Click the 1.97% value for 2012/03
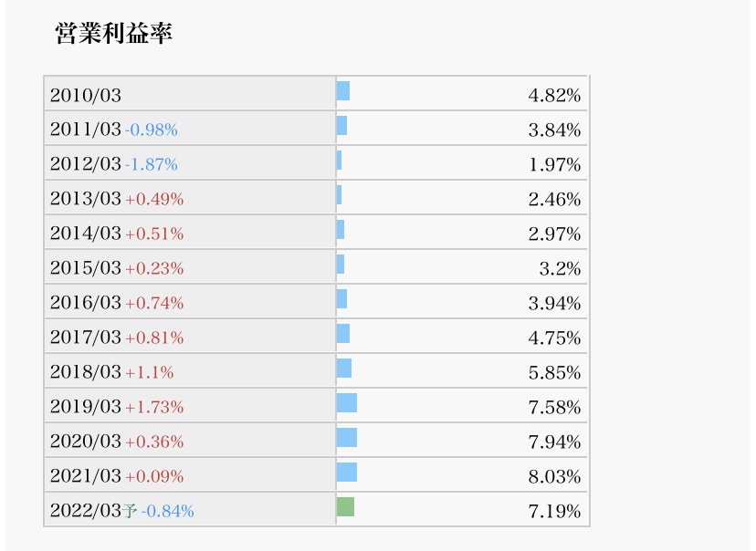 (x=554, y=164)
